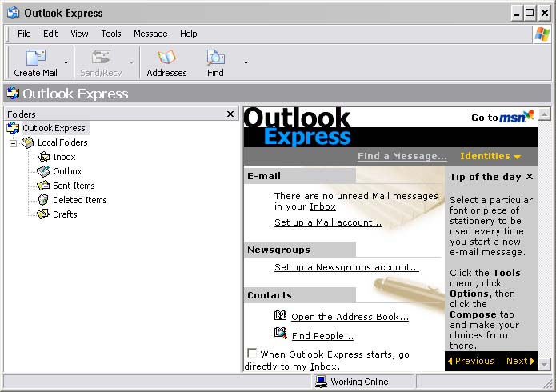Open the Tools menu
Image resolution: width=556 pixels, height=392 pixels.
point(111,34)
